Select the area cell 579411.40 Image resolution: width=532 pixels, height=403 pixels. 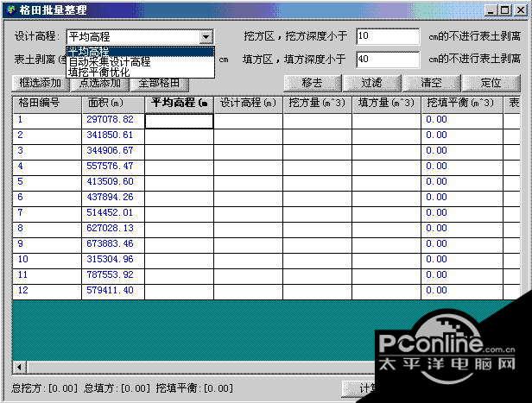(113, 293)
